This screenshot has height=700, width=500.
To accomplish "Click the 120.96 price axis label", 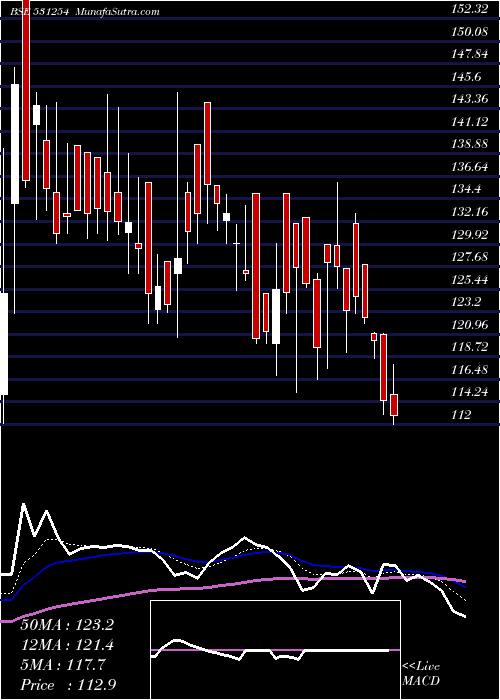I will tap(470, 325).
